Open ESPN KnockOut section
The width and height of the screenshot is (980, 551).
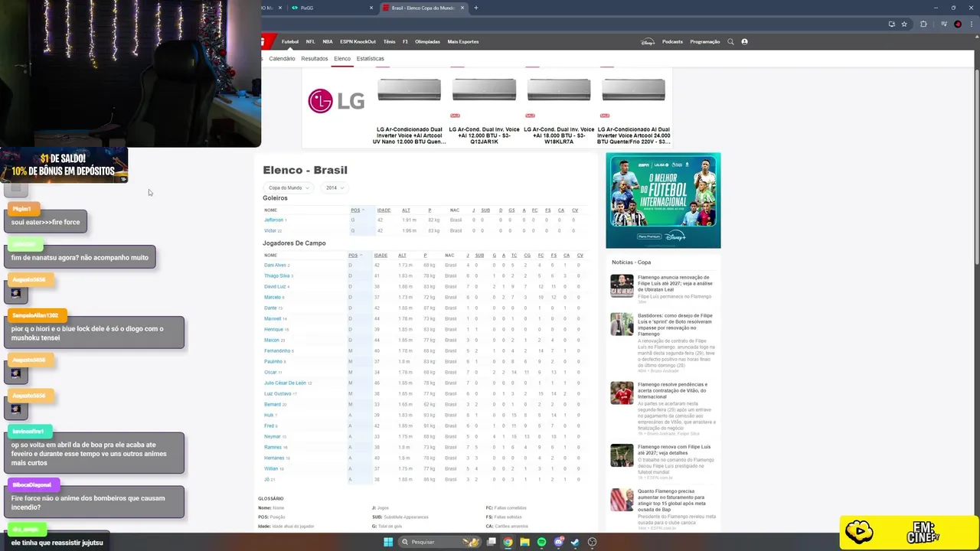point(358,41)
